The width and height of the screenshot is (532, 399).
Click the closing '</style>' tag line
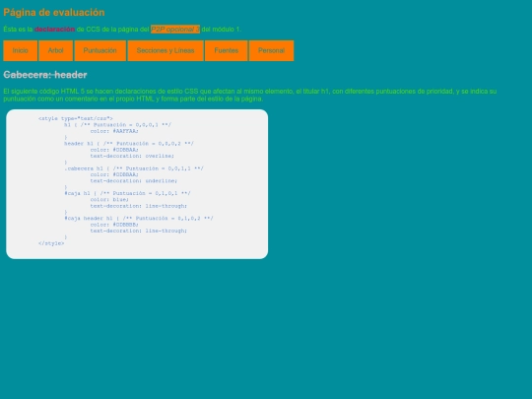tap(51, 243)
